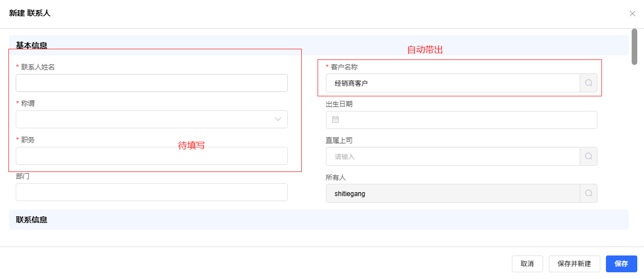Click the 直属上司 请输入 input

point(452,156)
